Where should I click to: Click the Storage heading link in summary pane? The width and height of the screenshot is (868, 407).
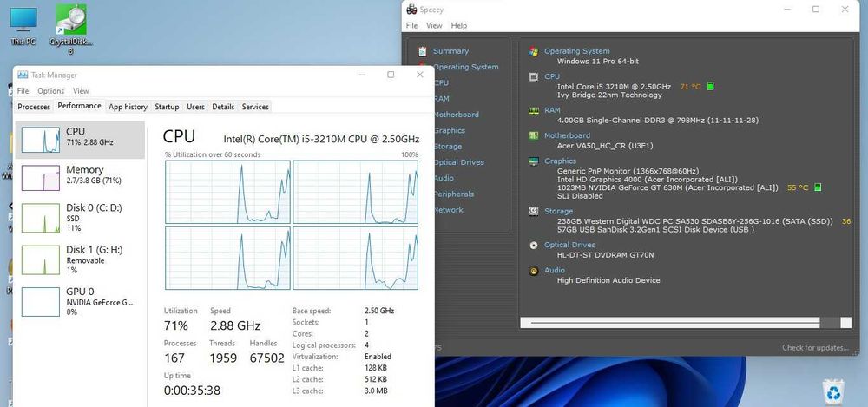coord(558,211)
